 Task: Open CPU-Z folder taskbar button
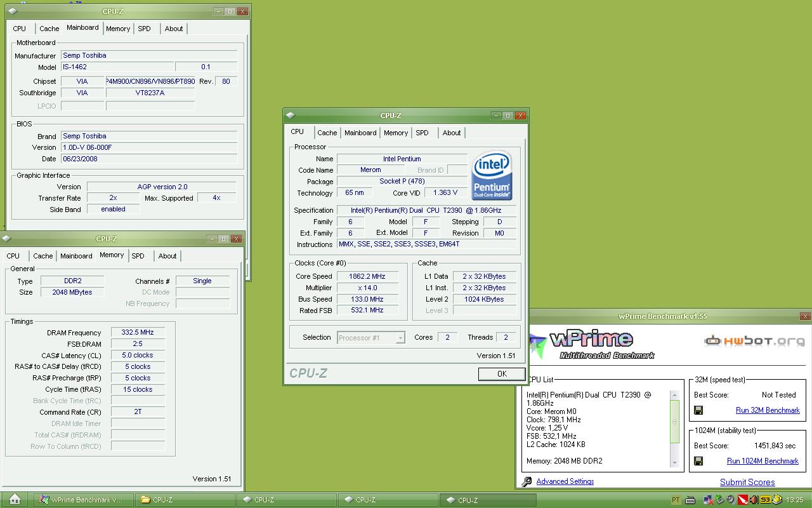pos(185,500)
